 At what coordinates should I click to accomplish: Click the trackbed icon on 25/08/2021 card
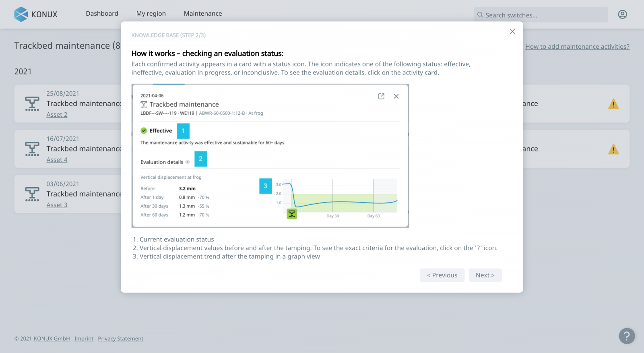32,104
